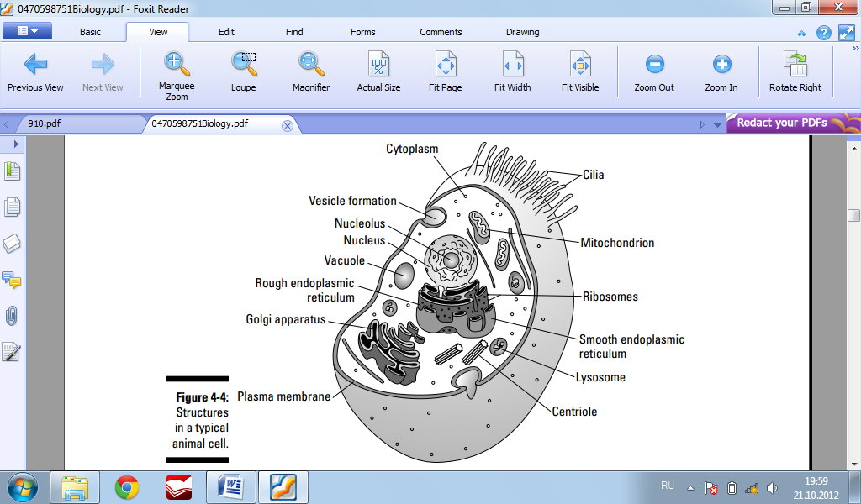
Task: Click vertical scrollbar down arrow
Action: (854, 464)
